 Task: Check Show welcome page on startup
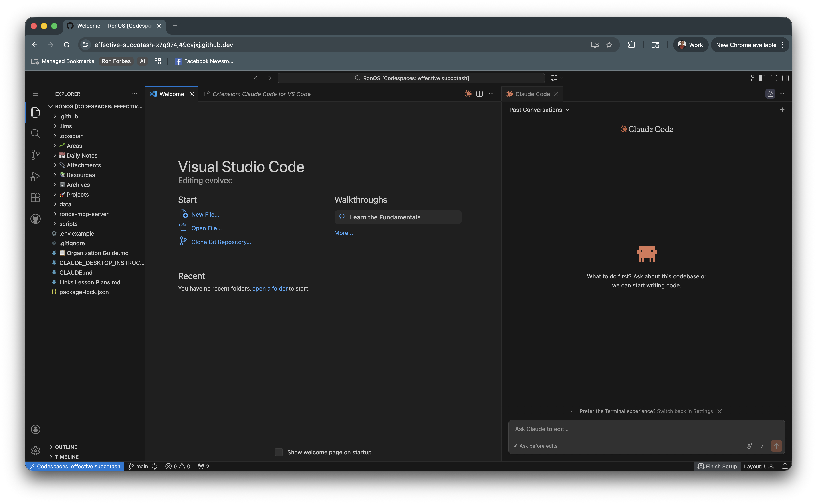[279, 452]
